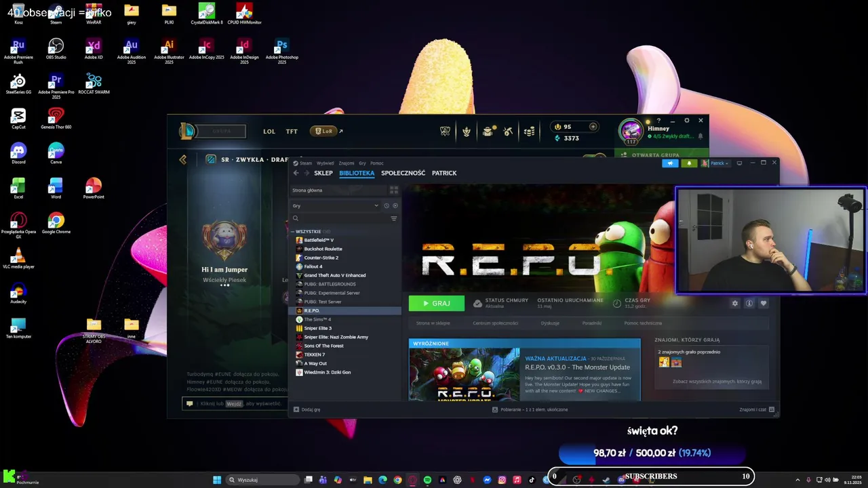
Task: Select Grand Theft Auto V Enhanced
Action: (334, 275)
